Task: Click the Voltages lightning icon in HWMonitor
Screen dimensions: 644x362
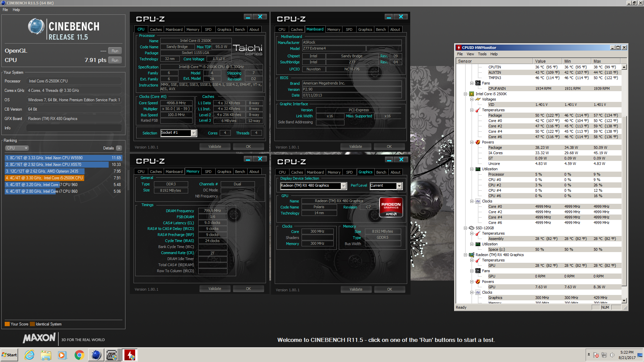Action: (x=478, y=99)
